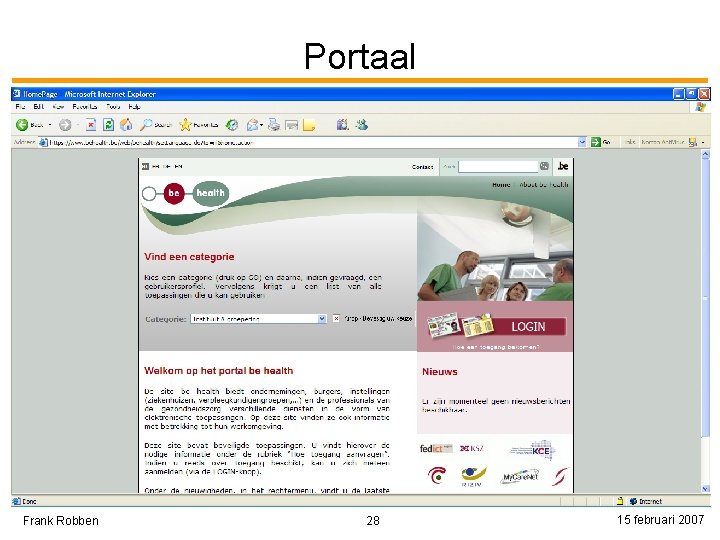Open the Categorie dropdown

coord(259,319)
